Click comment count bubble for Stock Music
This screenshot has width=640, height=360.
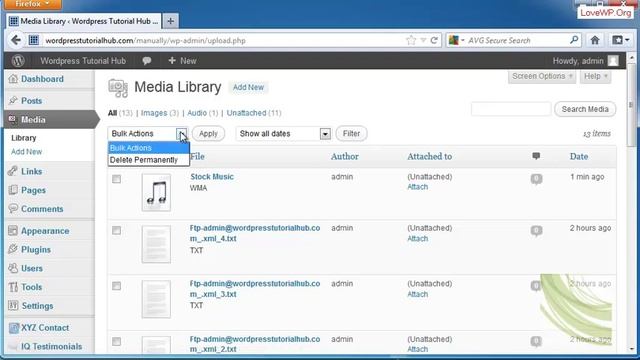[536, 179]
